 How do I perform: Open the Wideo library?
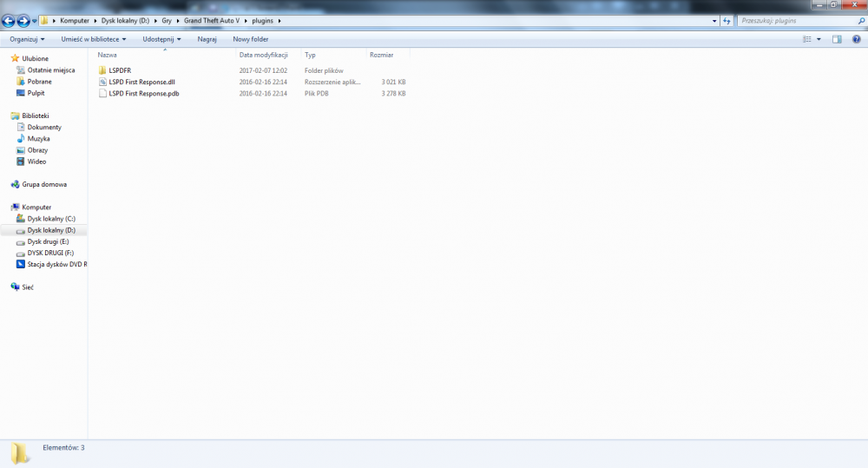coord(36,161)
